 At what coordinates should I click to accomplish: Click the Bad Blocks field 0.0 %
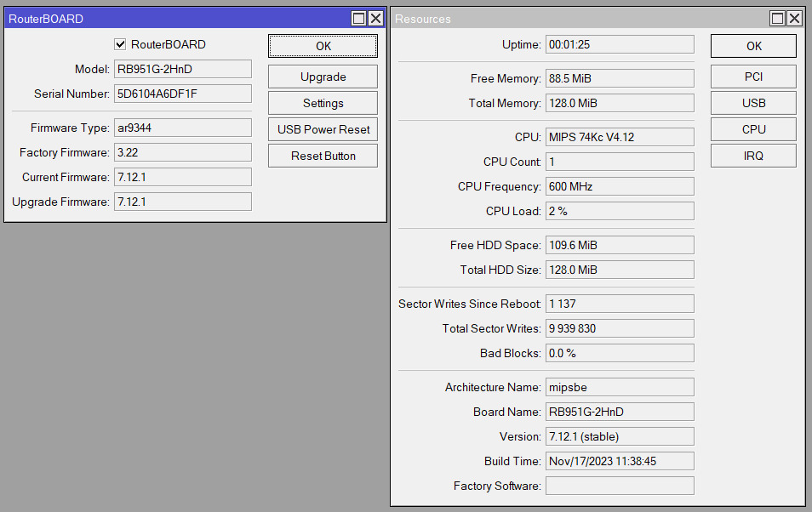620,353
